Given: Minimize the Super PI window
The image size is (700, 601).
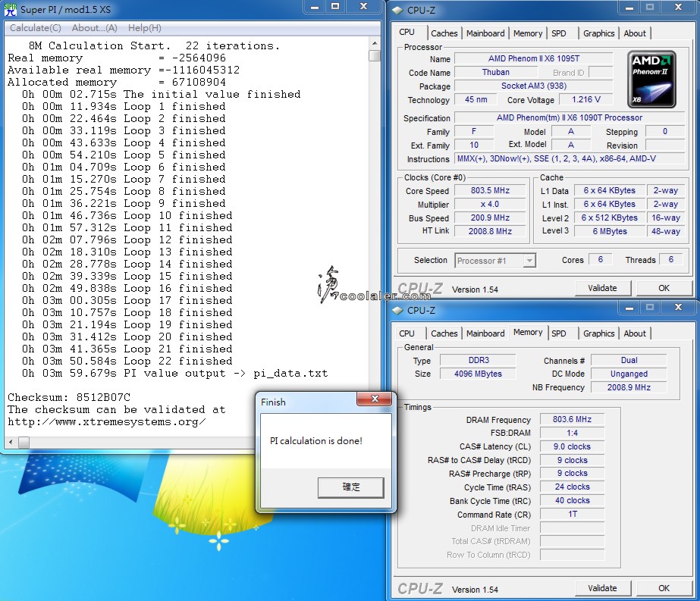Looking at the screenshot, I should click(315, 7).
